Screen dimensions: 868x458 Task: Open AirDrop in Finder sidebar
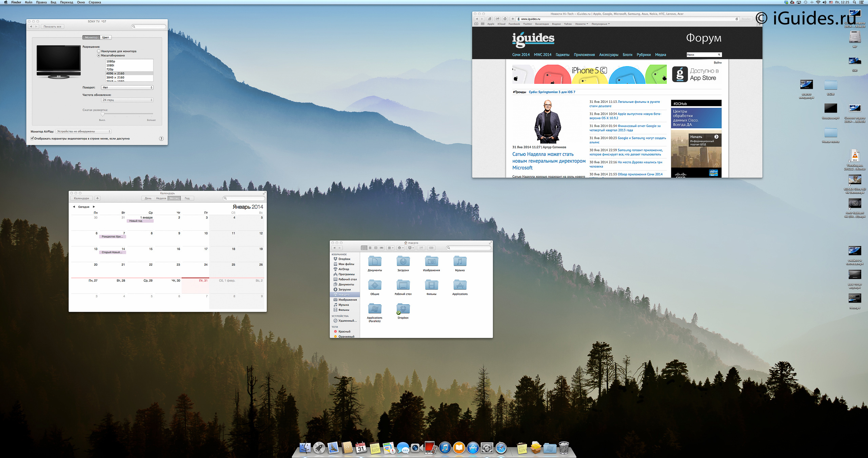coord(343,269)
